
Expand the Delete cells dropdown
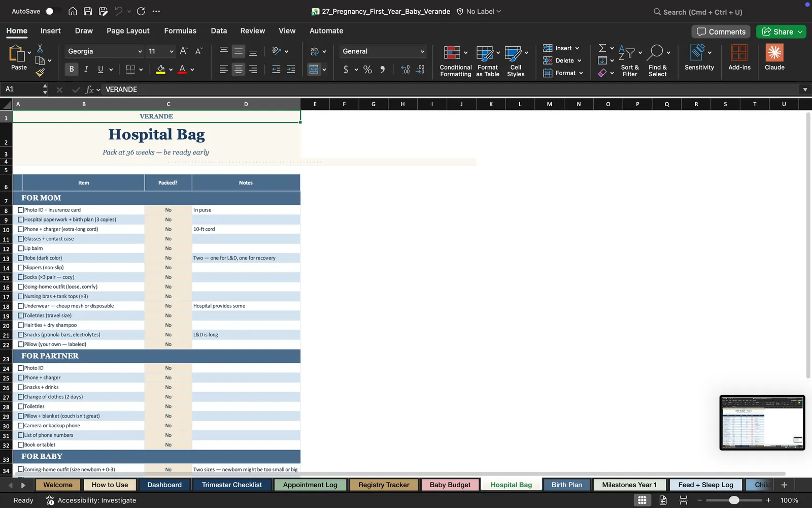click(x=579, y=60)
